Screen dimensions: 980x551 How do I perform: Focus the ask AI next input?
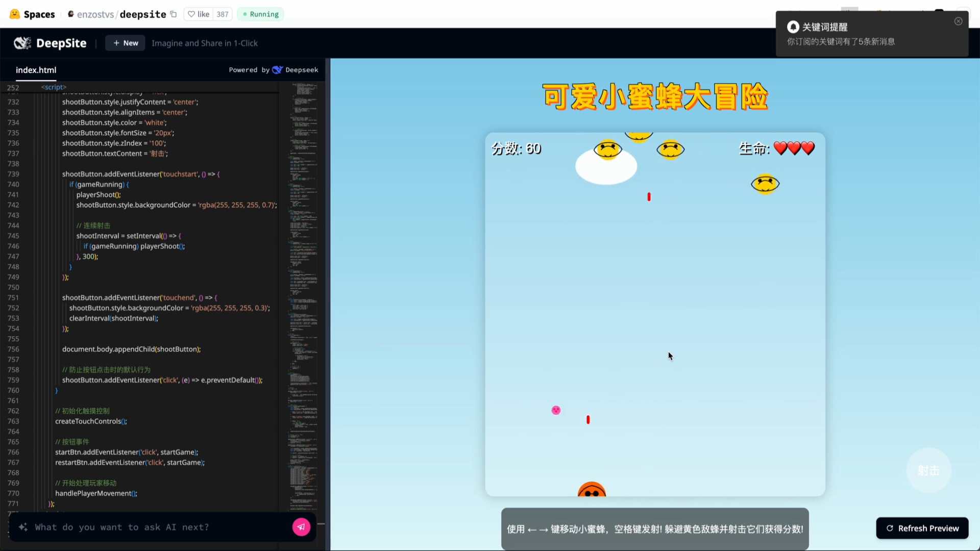(153, 527)
